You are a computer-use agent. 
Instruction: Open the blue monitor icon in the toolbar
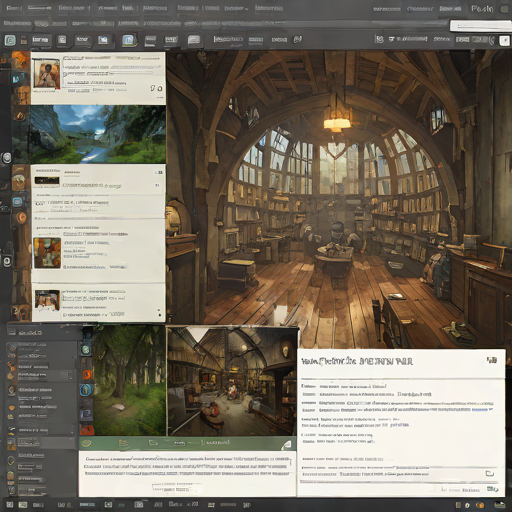[128, 40]
